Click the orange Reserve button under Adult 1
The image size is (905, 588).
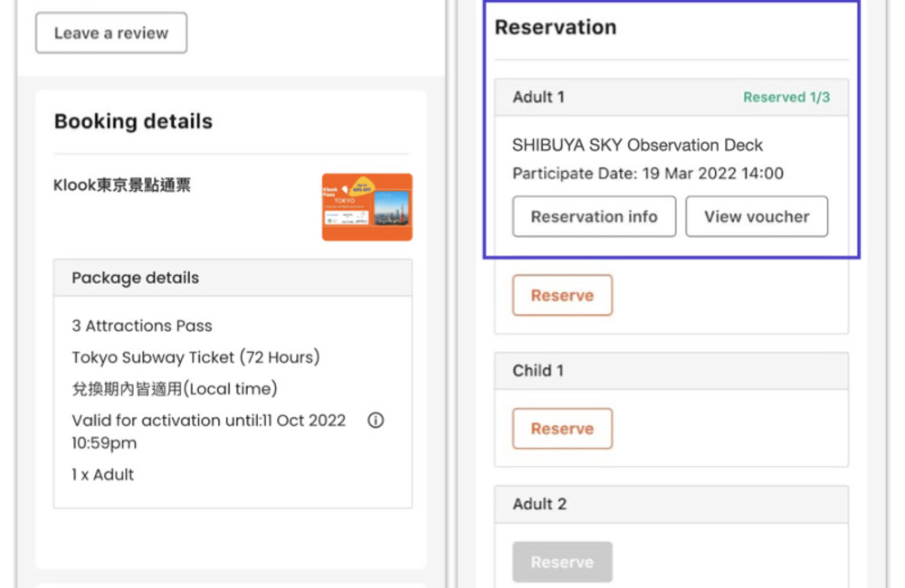coord(562,296)
